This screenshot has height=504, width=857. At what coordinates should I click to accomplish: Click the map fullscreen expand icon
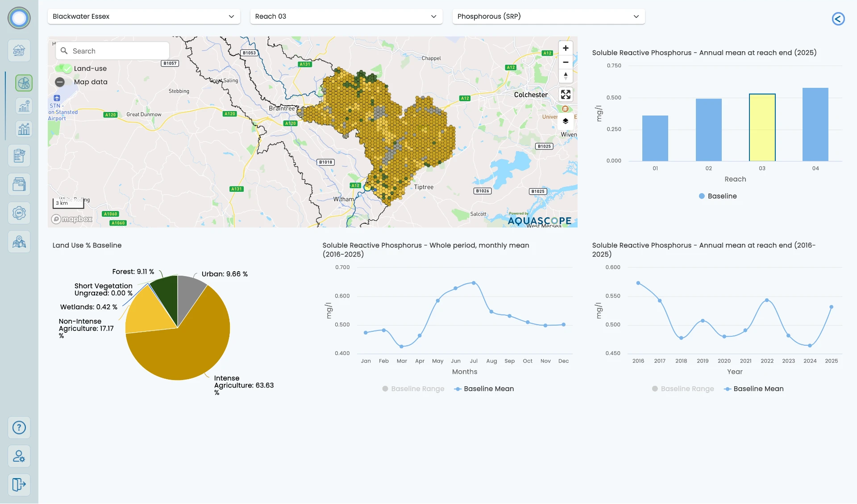(x=566, y=95)
